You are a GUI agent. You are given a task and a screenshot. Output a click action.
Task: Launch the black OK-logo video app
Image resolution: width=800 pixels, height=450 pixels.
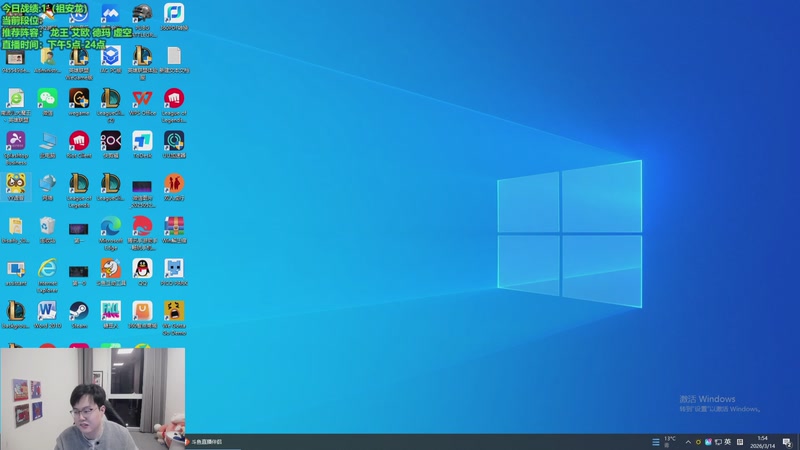111,141
